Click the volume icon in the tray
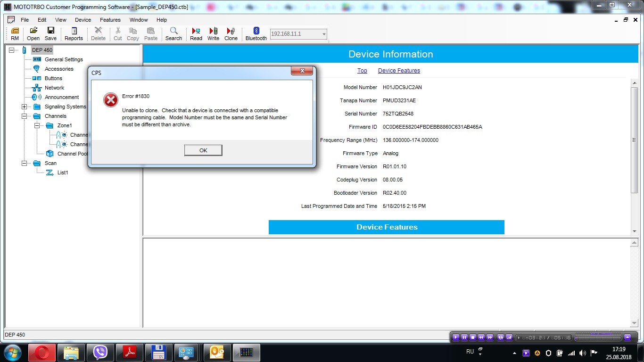The height and width of the screenshot is (362, 644). point(583,353)
